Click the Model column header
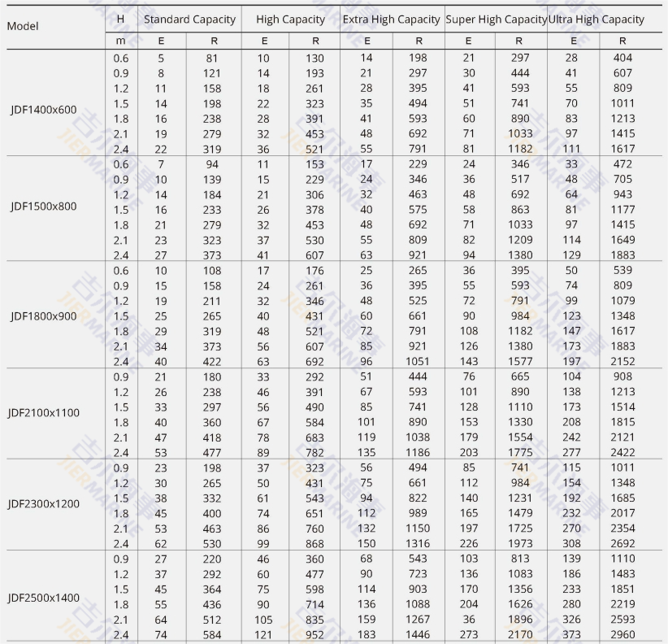 pyautogui.click(x=23, y=26)
